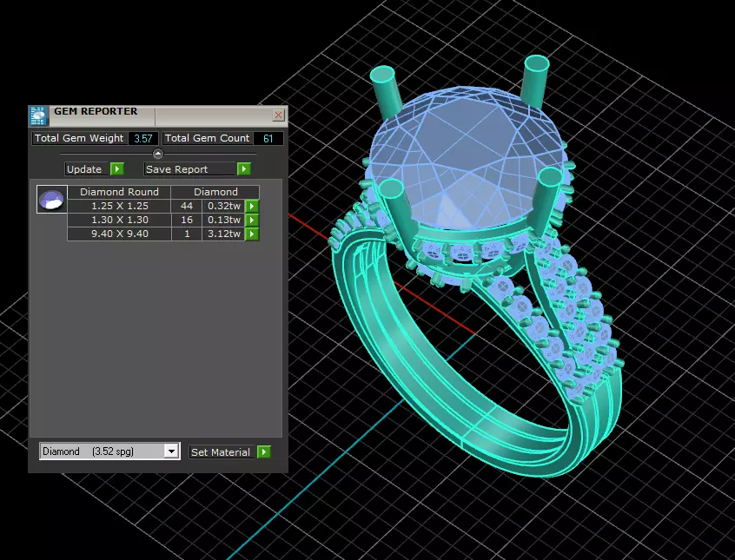Select the 1.25 X 1.25 size cell
This screenshot has width=735, height=560.
pyautogui.click(x=120, y=206)
